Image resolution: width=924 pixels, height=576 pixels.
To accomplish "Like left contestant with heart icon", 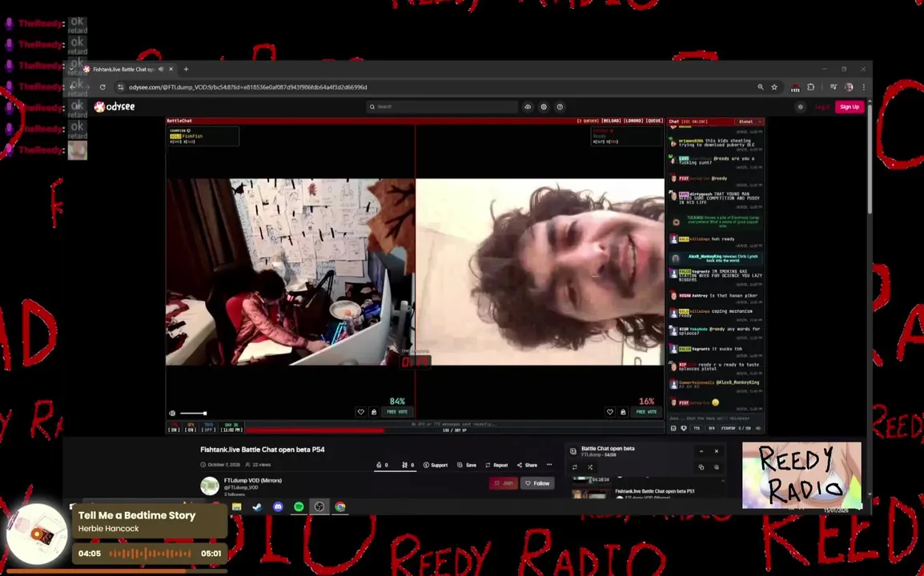I will click(360, 412).
